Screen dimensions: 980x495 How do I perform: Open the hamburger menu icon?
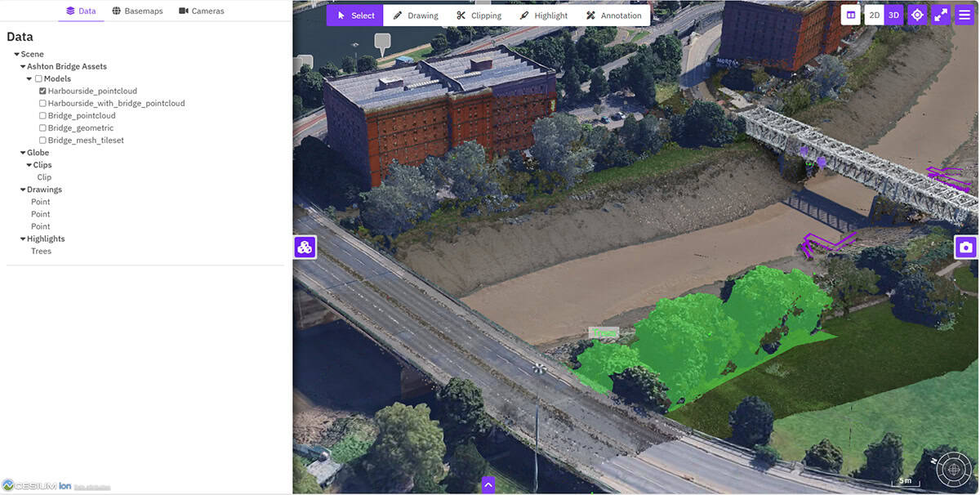click(x=964, y=15)
